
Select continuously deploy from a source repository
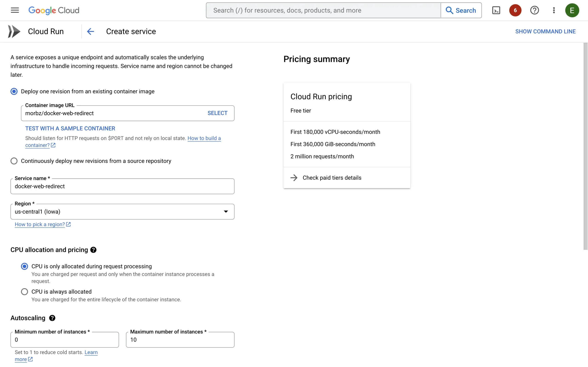point(14,161)
